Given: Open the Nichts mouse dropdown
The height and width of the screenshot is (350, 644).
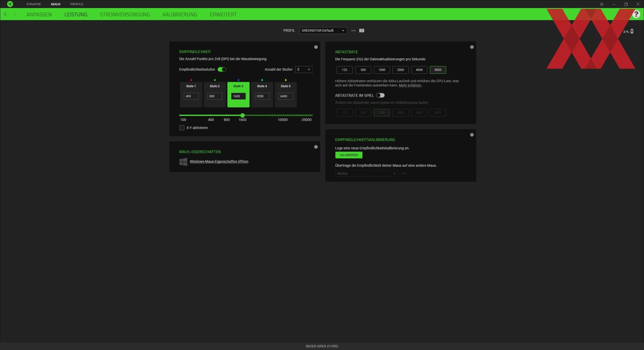Looking at the screenshot, I should click(366, 173).
